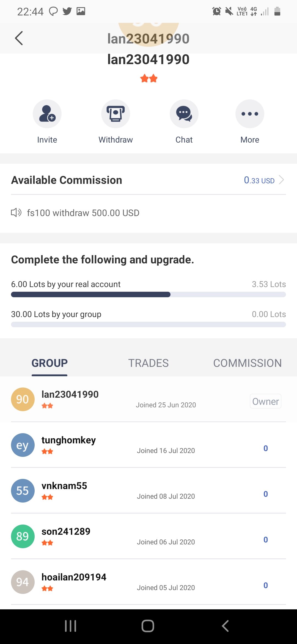The height and width of the screenshot is (644, 297).
Task: Go back using the top-left arrow
Action: 19,38
